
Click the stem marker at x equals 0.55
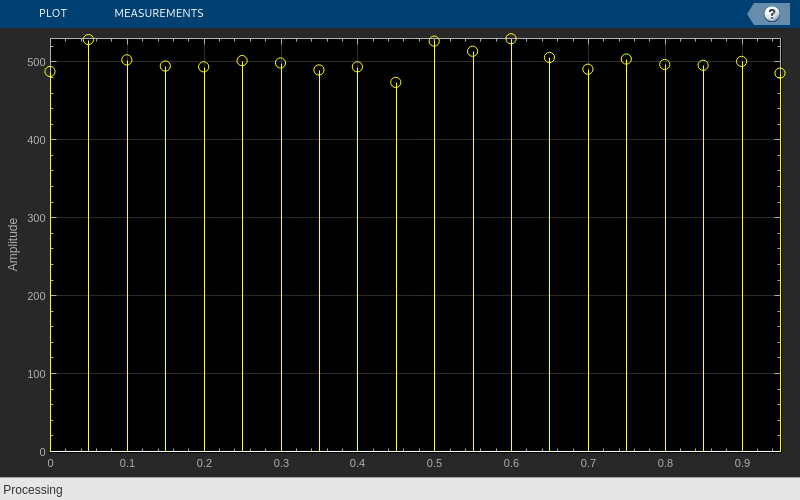472,52
